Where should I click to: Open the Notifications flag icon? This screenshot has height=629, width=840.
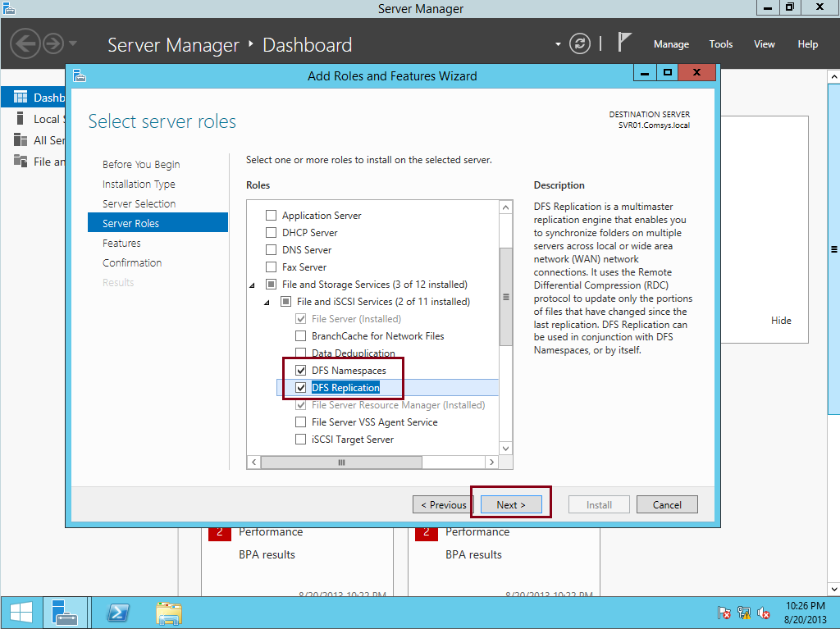pos(624,42)
